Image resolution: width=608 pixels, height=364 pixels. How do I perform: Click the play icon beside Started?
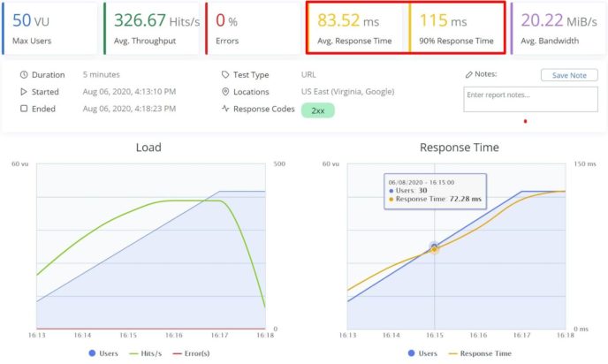click(x=24, y=92)
